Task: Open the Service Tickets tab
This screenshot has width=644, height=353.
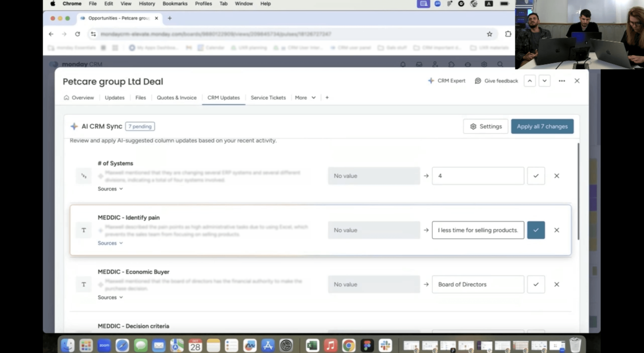Action: click(268, 98)
